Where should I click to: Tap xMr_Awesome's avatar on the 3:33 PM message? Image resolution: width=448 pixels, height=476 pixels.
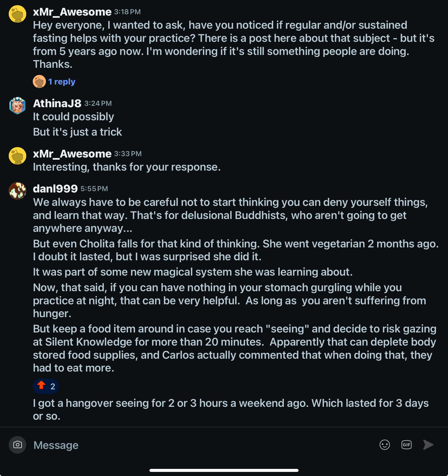coord(17,156)
